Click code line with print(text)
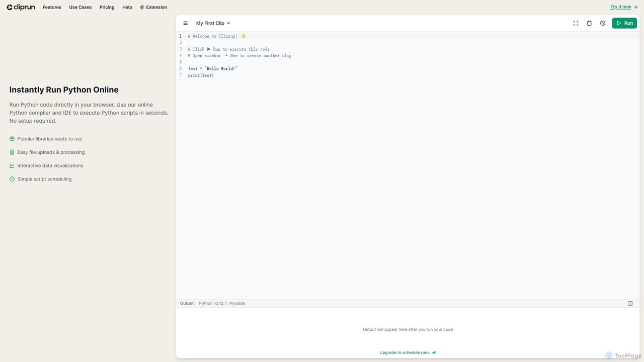This screenshot has height=362, width=644. click(201, 75)
